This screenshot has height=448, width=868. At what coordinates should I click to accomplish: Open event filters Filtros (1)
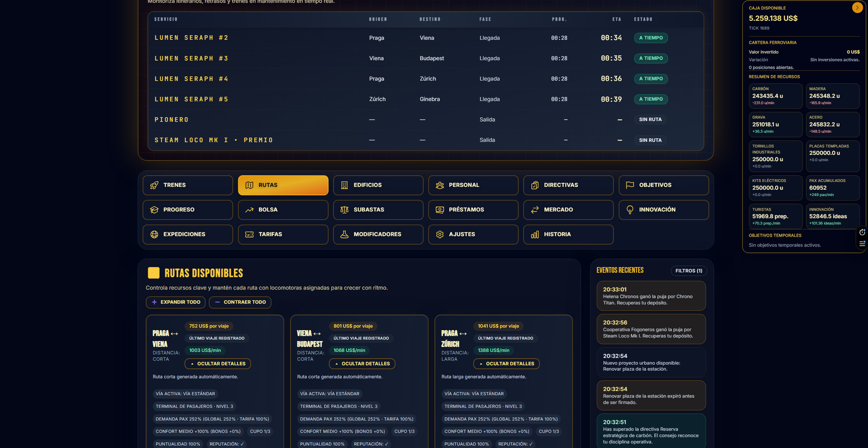pyautogui.click(x=689, y=271)
